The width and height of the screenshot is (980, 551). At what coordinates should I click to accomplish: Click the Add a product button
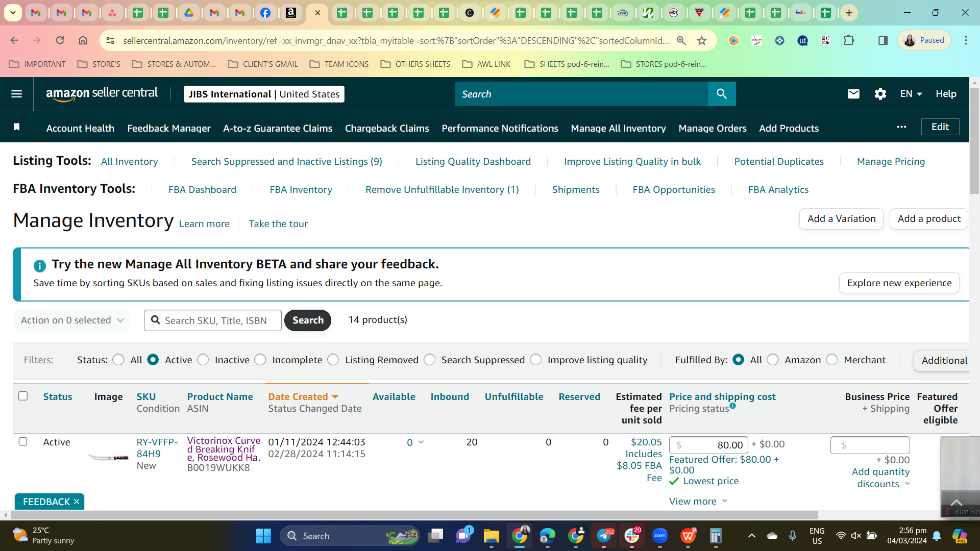[x=928, y=219]
